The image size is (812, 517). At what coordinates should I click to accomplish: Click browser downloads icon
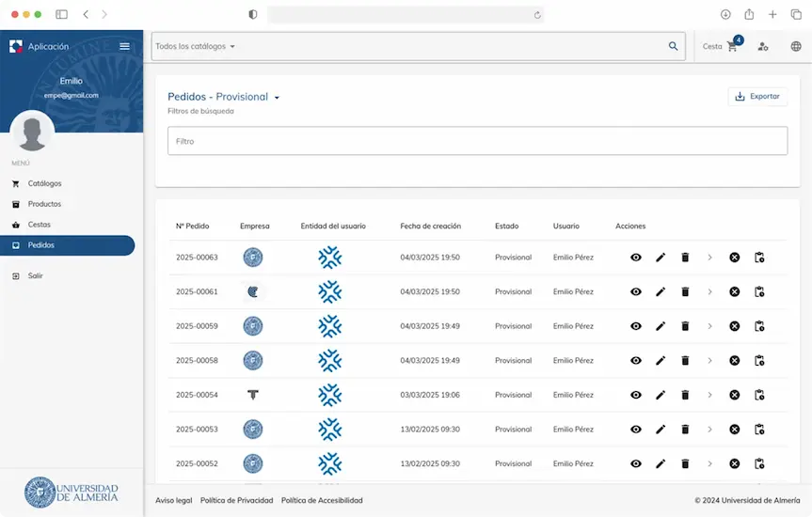(725, 14)
